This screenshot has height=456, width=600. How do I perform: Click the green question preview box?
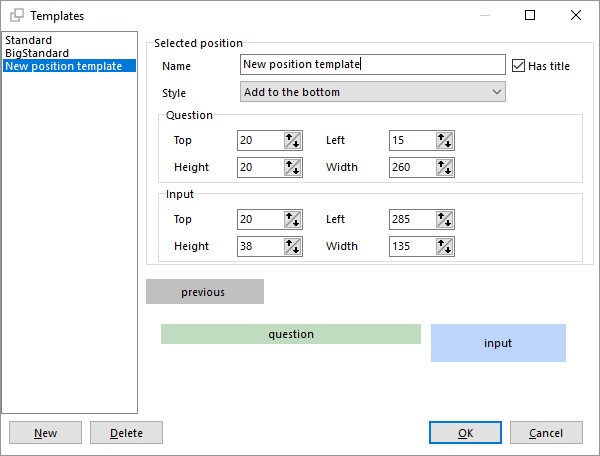tap(291, 334)
